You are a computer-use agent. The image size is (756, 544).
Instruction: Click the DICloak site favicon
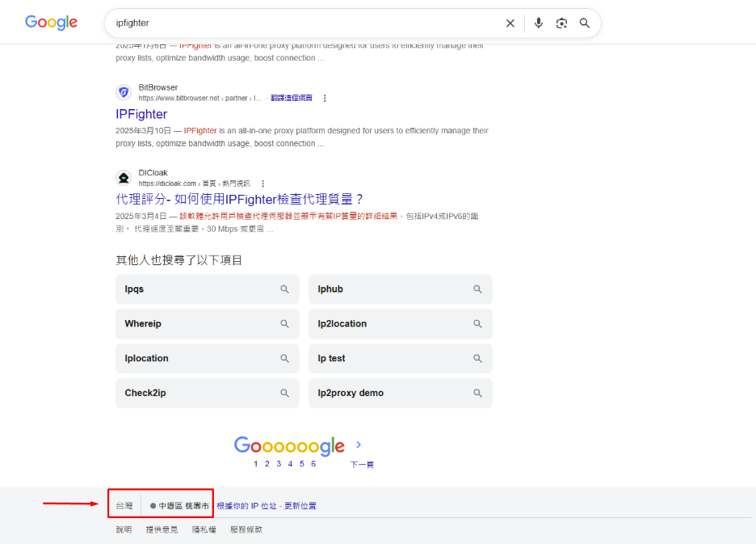124,178
